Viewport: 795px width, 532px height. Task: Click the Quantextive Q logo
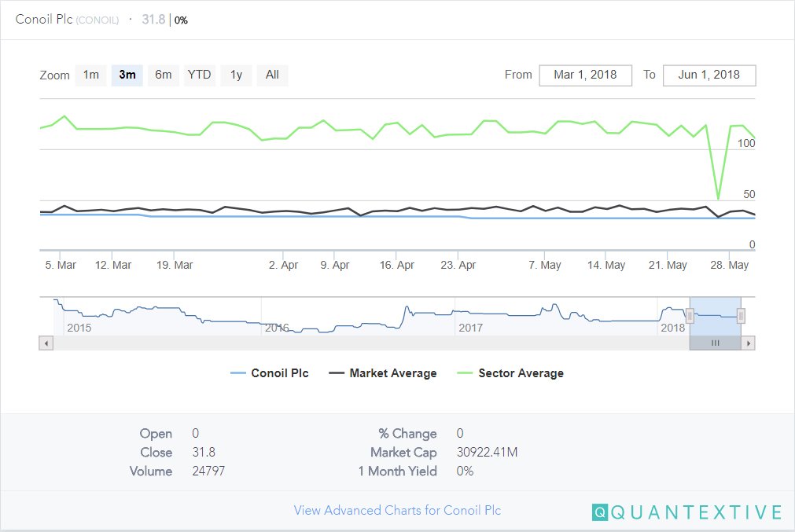pyautogui.click(x=598, y=511)
